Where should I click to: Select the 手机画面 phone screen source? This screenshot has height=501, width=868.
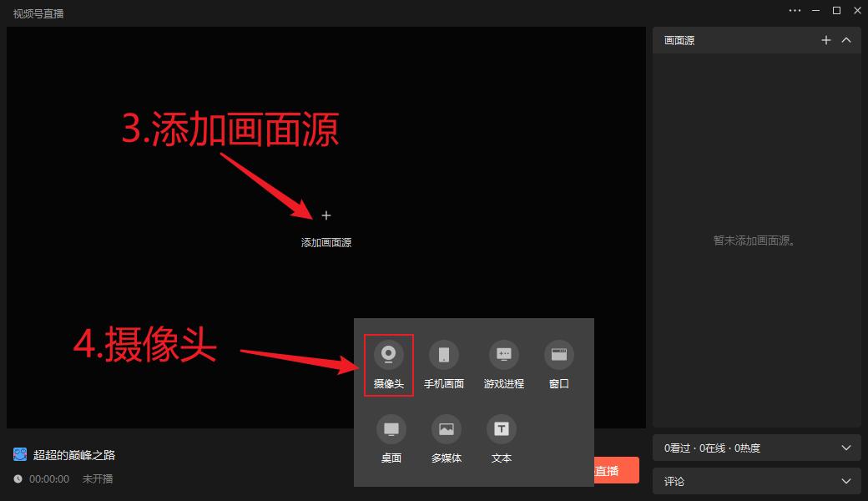click(445, 355)
